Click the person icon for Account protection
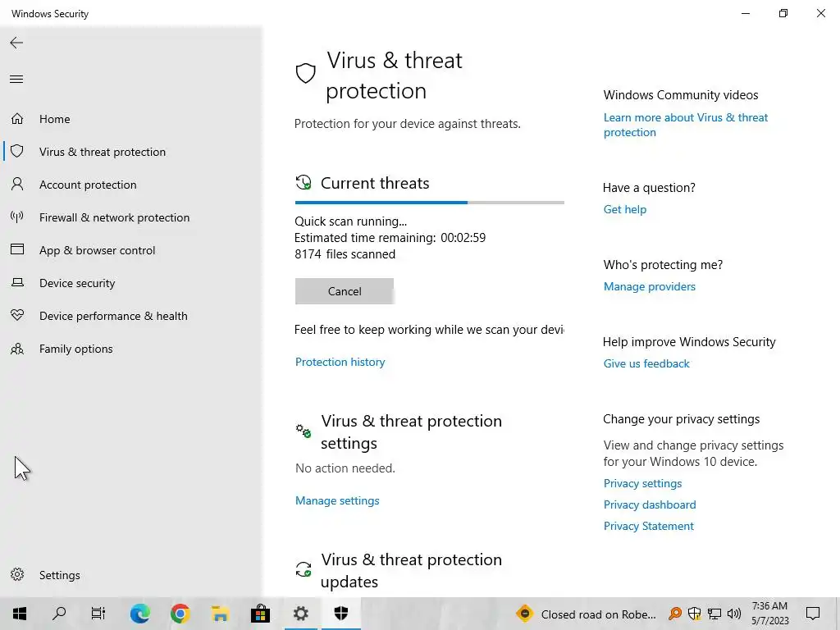 [x=17, y=185]
